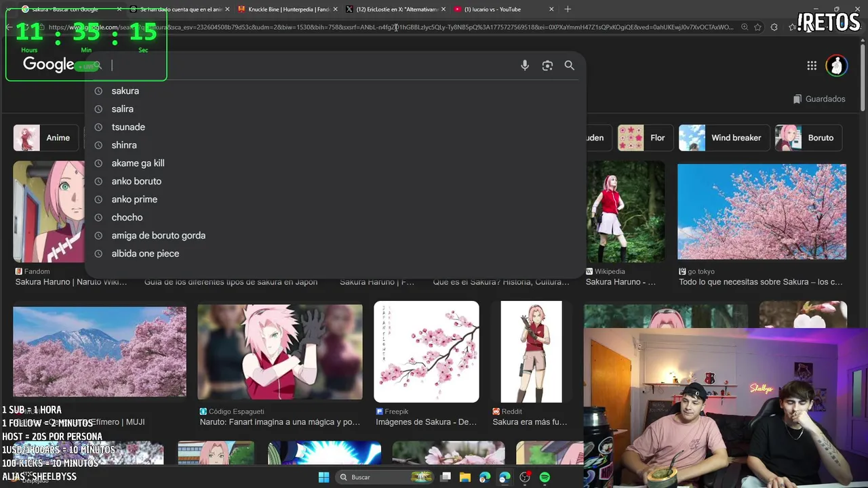Viewport: 868px width, 488px height.
Task: Open Freepik cherry branch illustration
Action: (427, 352)
